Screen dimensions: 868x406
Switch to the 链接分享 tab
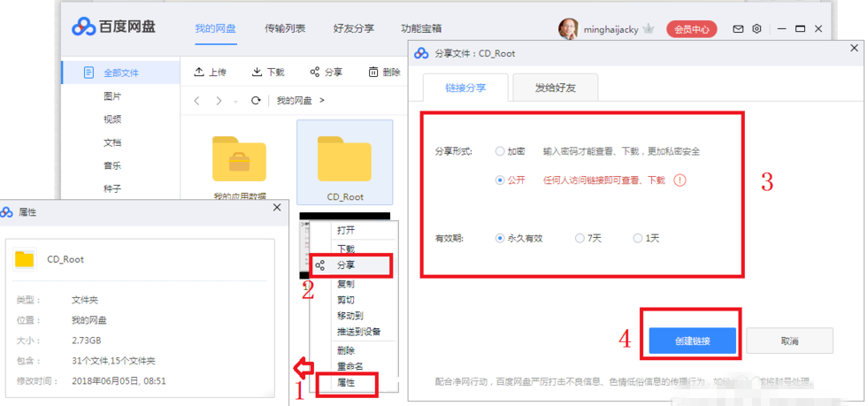click(x=465, y=88)
